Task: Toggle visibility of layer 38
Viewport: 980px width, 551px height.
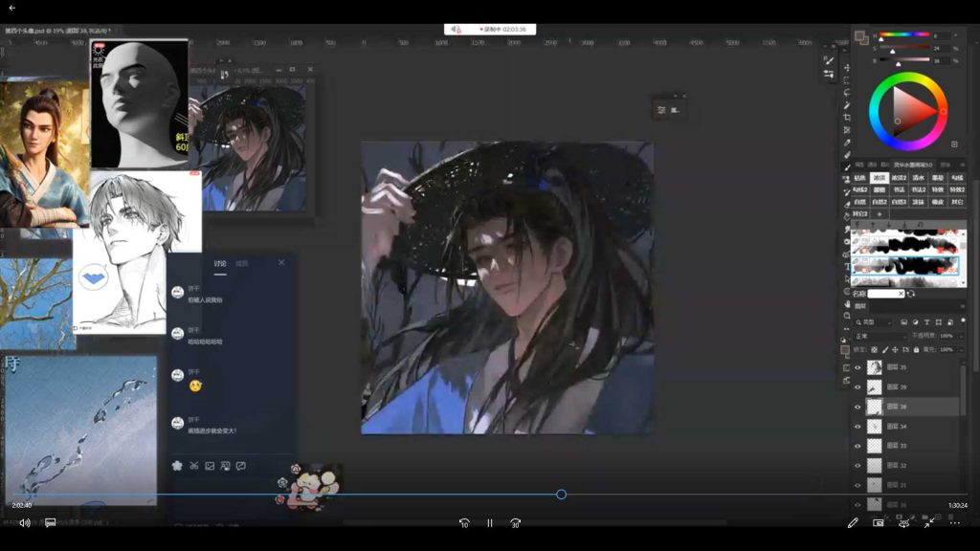Action: [x=857, y=407]
